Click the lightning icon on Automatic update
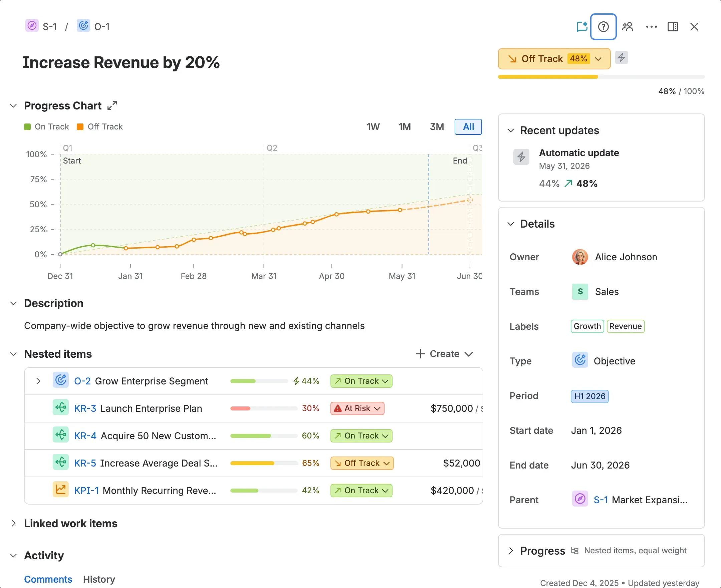721x588 pixels. click(x=521, y=157)
